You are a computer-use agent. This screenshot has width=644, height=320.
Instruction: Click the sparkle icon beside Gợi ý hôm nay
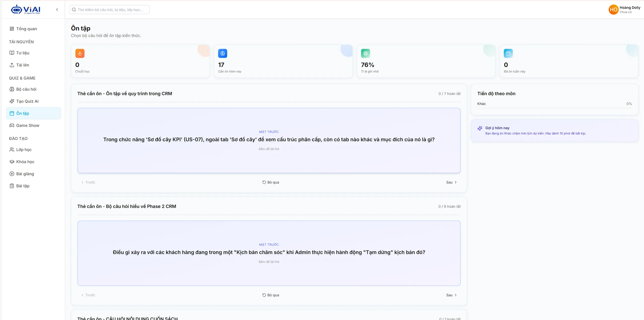480,128
